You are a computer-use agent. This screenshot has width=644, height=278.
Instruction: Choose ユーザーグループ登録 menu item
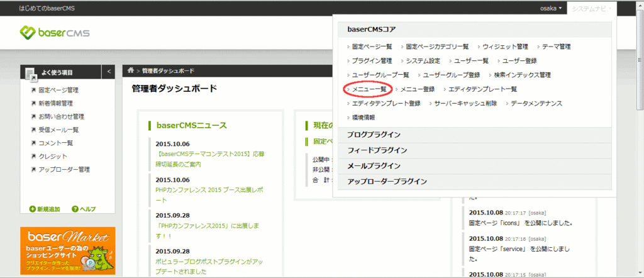(452, 75)
